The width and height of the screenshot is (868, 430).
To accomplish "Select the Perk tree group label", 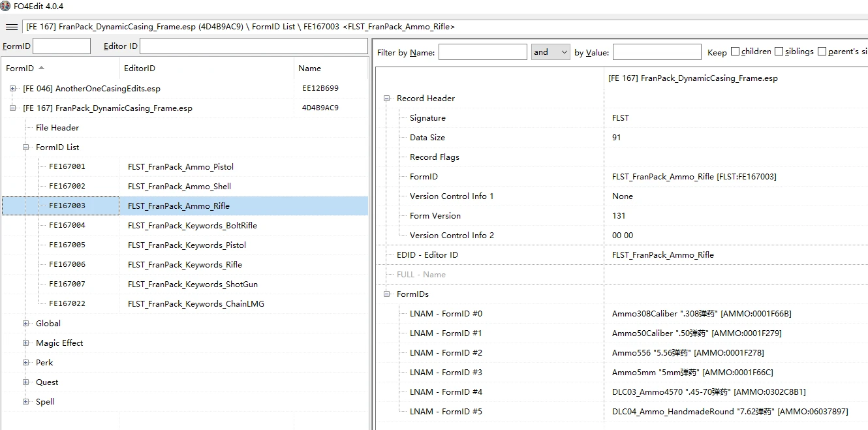I will [x=44, y=362].
